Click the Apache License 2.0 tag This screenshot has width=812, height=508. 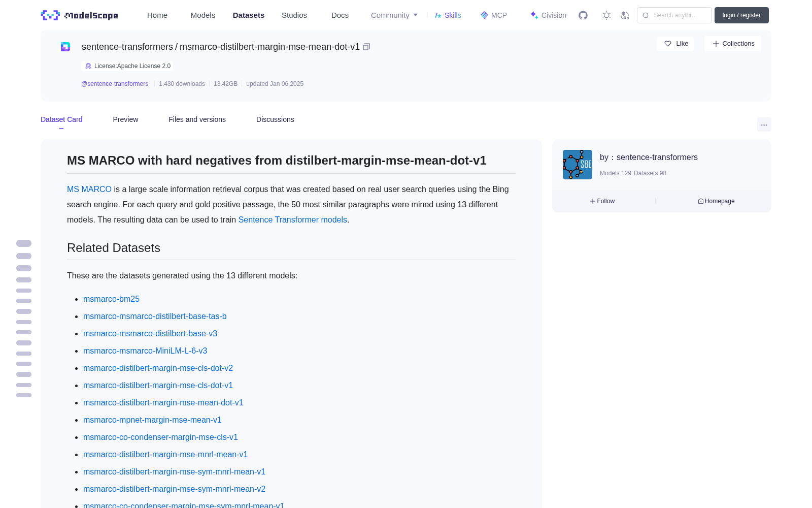pyautogui.click(x=127, y=66)
